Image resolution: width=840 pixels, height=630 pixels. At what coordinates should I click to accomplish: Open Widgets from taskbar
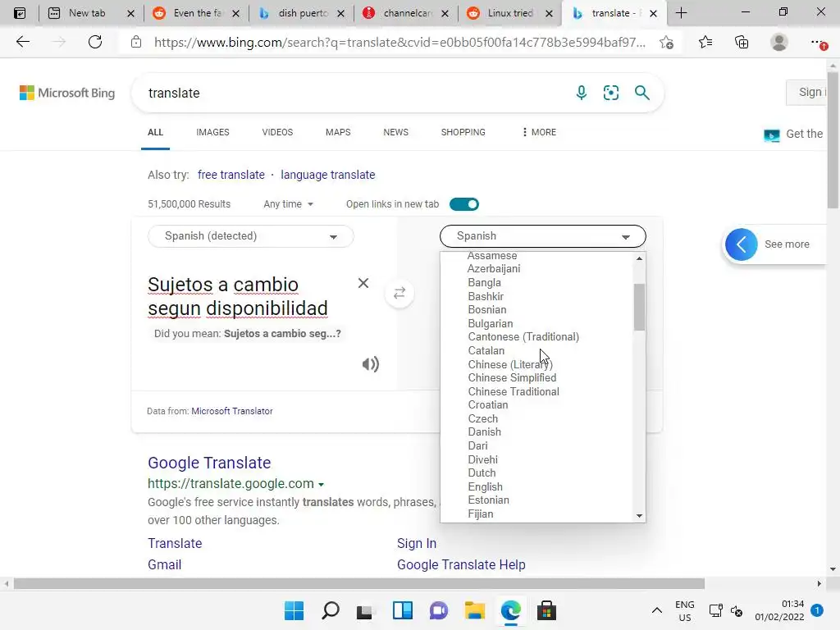(x=402, y=610)
